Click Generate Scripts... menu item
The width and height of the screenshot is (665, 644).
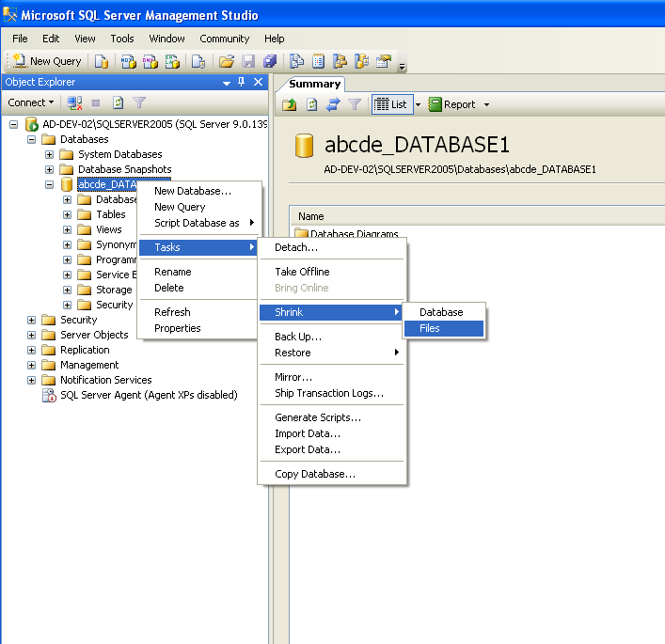pos(332,417)
